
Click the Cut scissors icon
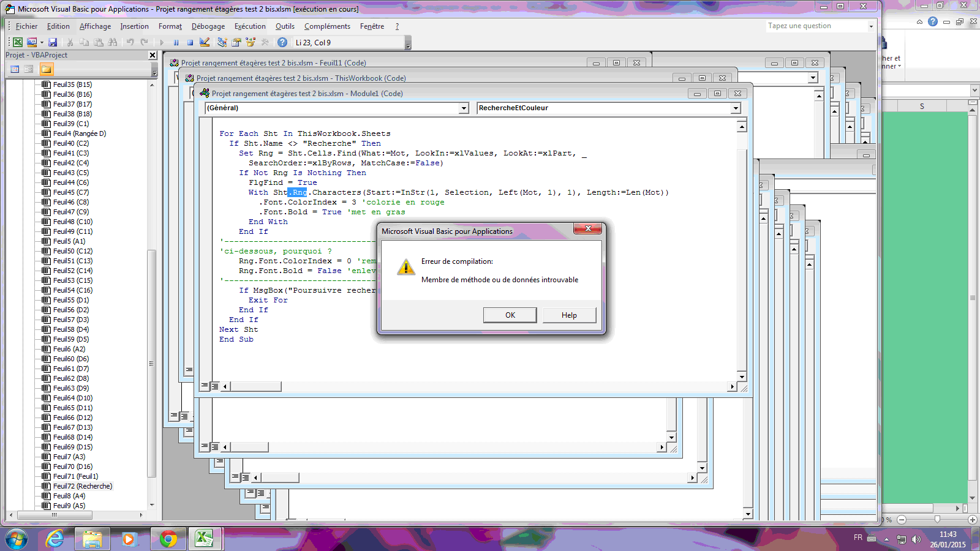pos(70,42)
